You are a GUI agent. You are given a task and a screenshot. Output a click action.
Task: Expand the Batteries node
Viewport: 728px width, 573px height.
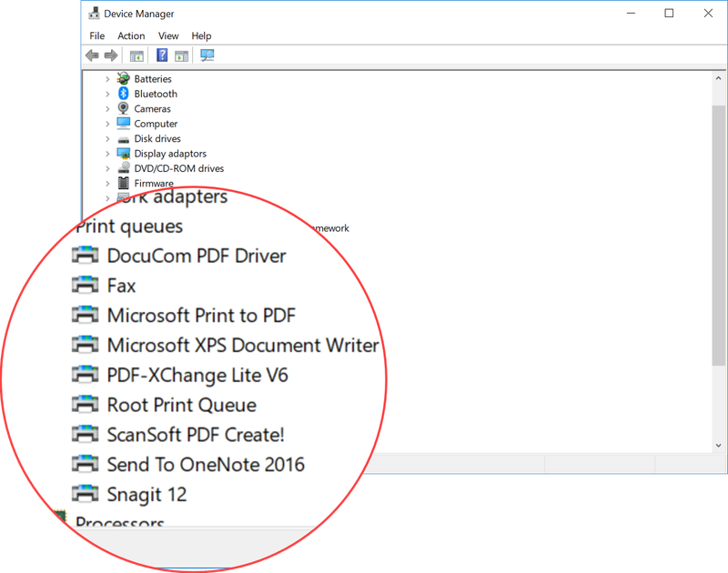pyautogui.click(x=107, y=79)
